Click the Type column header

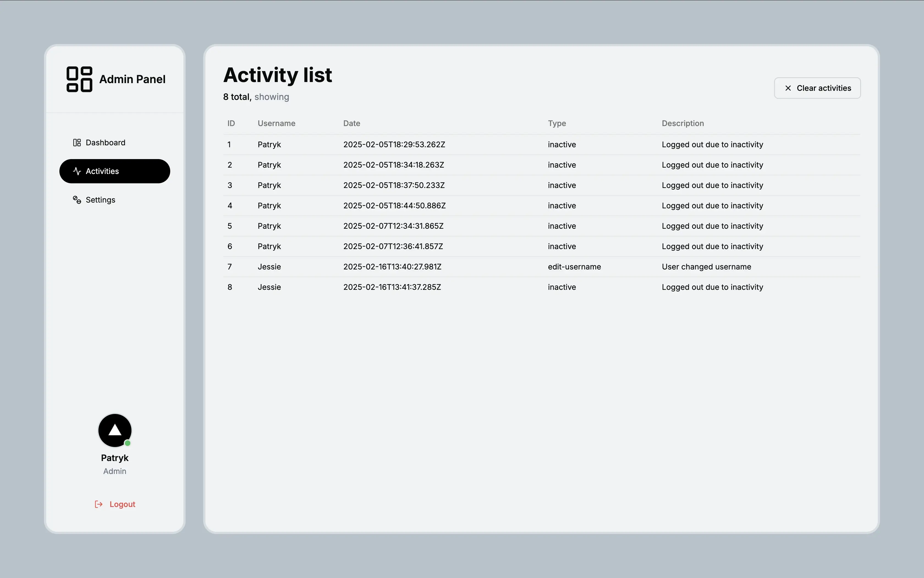click(557, 124)
